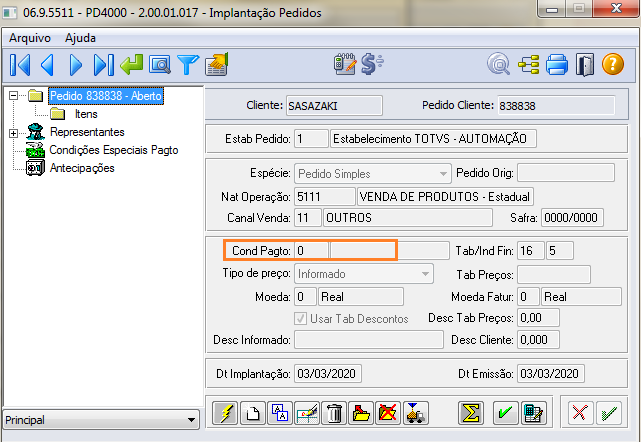Click the Tab/Ind Fin field showing 16
The height and width of the screenshot is (442, 641).
pos(531,251)
